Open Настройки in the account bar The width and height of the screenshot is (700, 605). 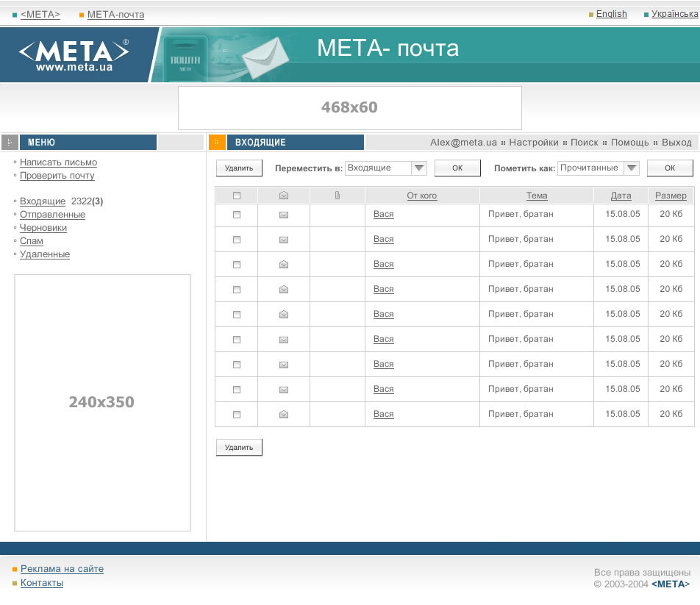[534, 143]
